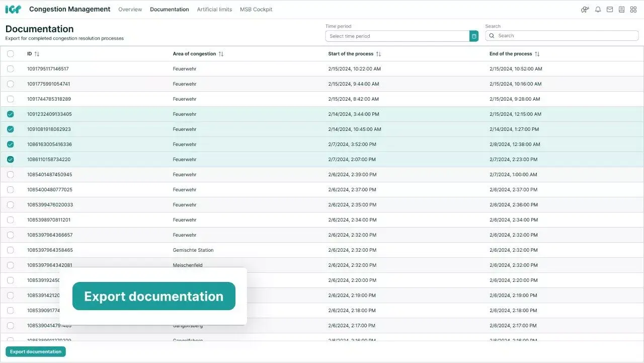Sort by Start of the process arrows
The width and height of the screenshot is (644, 363).
pos(378,54)
